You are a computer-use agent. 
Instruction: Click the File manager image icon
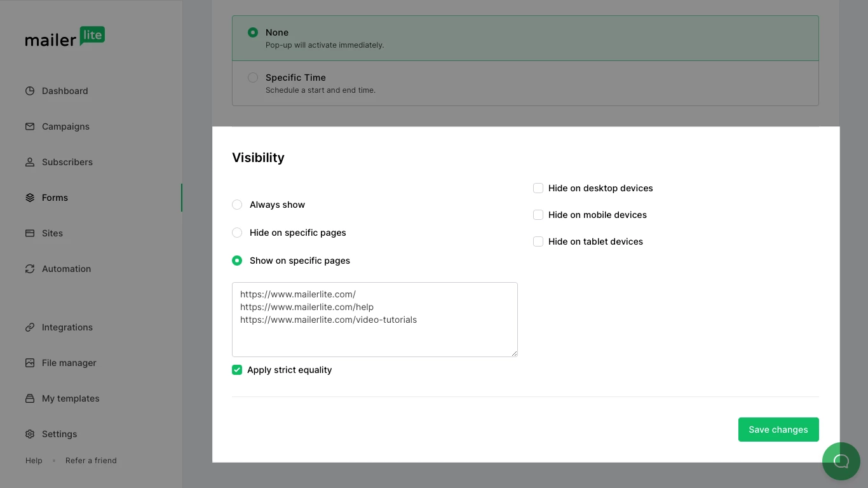30,363
